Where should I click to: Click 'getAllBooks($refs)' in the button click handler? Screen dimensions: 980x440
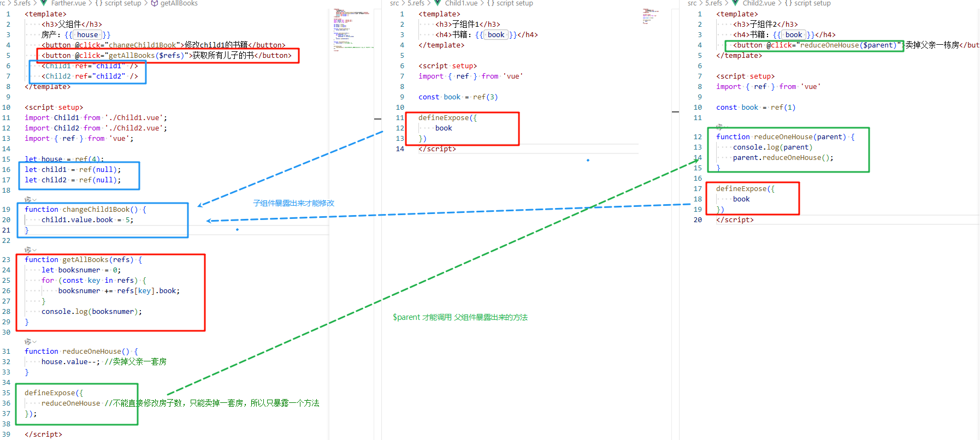point(146,56)
